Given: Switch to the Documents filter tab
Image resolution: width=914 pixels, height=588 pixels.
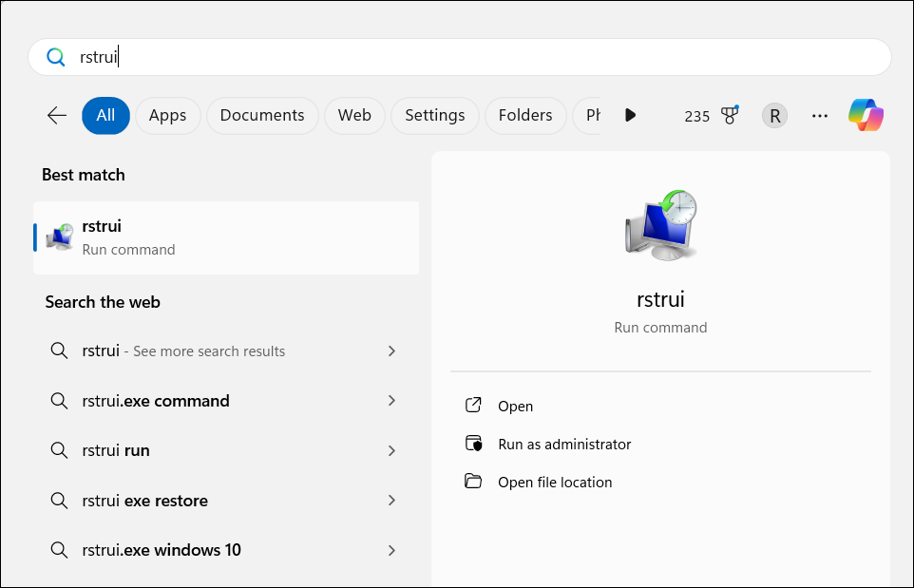Looking at the screenshot, I should pos(262,115).
